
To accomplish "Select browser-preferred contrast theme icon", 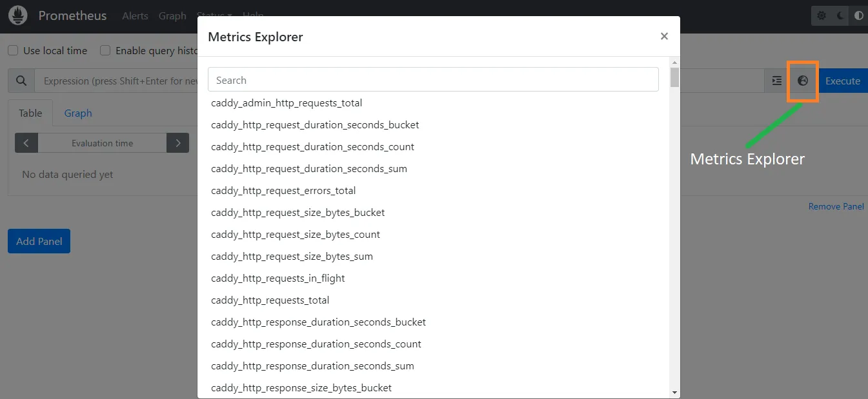I will pyautogui.click(x=858, y=15).
